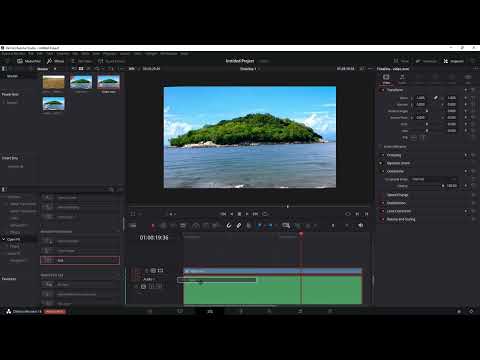Click Zoom X value field
The width and height of the screenshot is (480, 360).
pos(420,98)
